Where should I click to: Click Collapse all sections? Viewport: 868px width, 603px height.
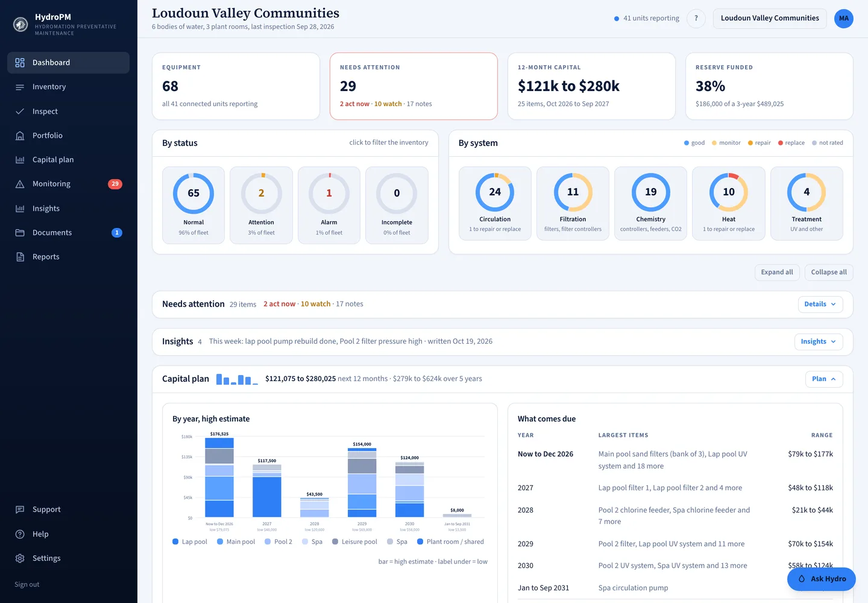(x=829, y=273)
